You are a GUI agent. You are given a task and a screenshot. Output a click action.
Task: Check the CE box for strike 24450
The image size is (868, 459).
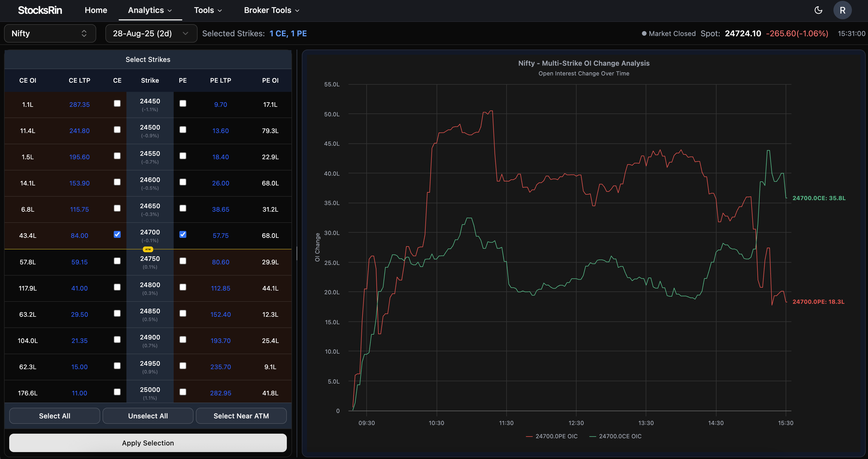pos(117,103)
